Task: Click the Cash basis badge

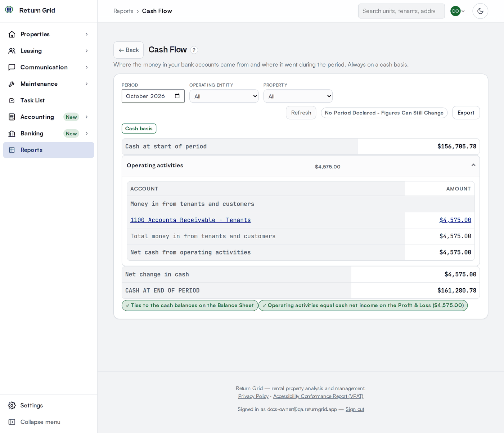Action: click(139, 128)
